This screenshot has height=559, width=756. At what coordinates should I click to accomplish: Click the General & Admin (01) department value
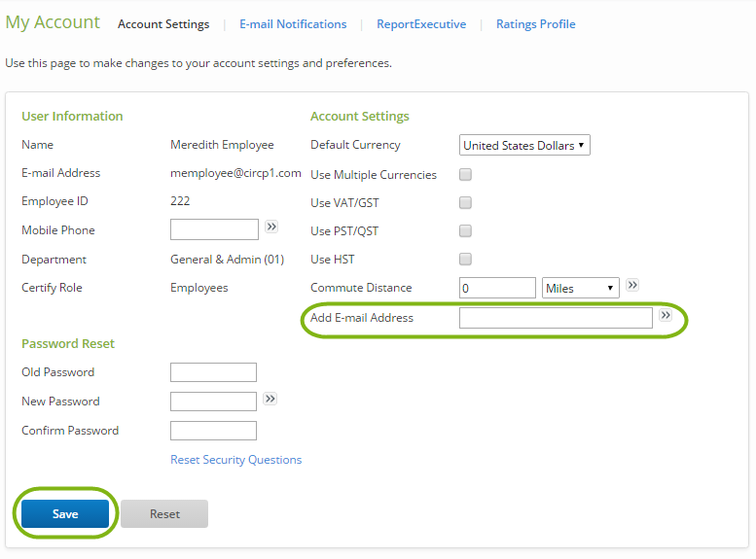click(227, 260)
